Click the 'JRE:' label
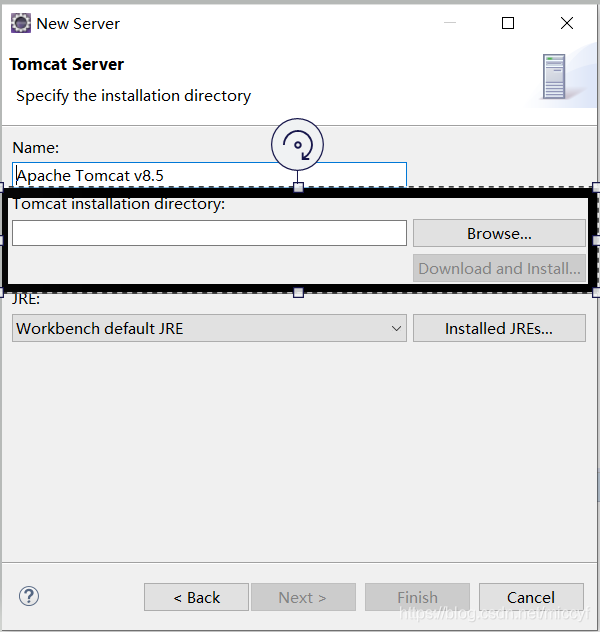The image size is (600, 632). [x=26, y=299]
